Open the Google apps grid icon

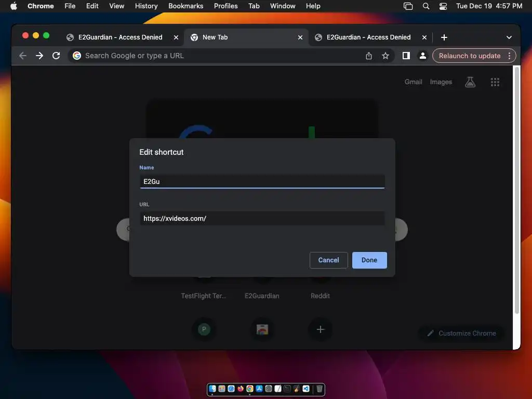[x=495, y=82]
